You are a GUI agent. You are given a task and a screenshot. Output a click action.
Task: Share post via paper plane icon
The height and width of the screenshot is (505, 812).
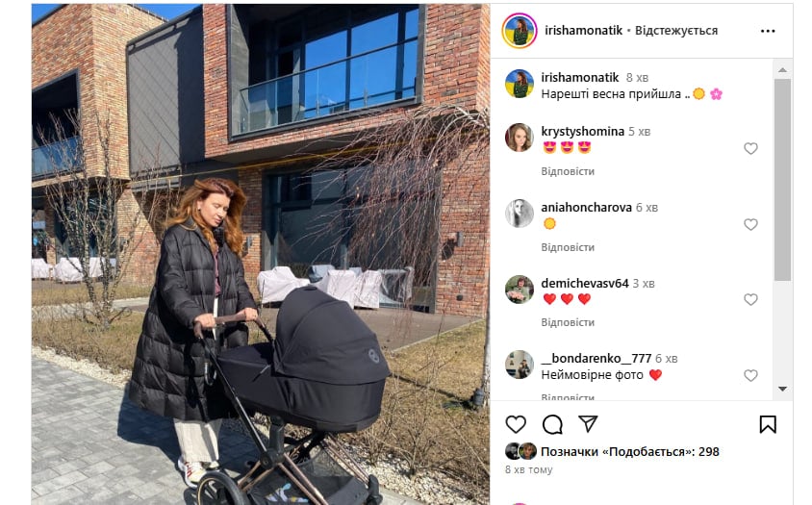click(x=588, y=423)
